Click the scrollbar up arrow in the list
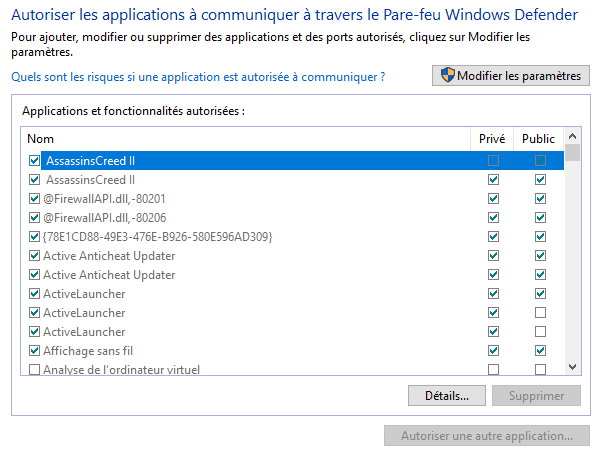 [572, 135]
